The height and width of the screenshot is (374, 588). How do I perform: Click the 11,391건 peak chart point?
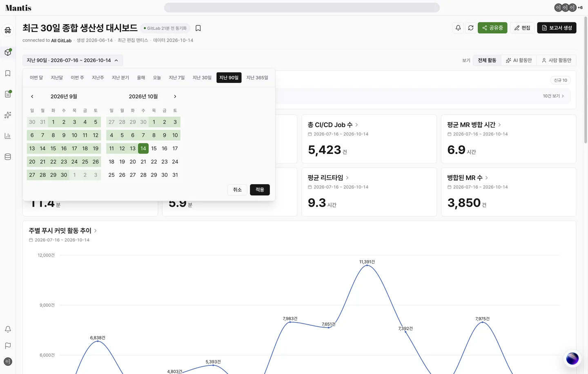pyautogui.click(x=367, y=265)
